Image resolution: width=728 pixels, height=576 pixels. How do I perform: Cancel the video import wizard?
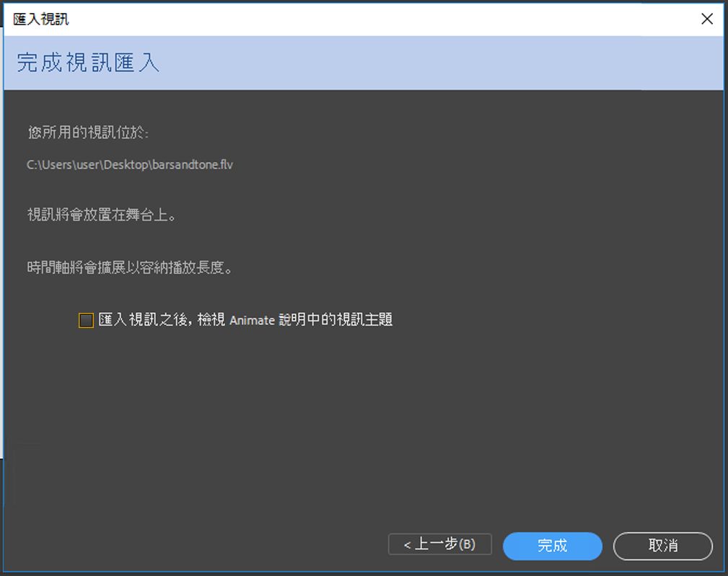(x=662, y=546)
